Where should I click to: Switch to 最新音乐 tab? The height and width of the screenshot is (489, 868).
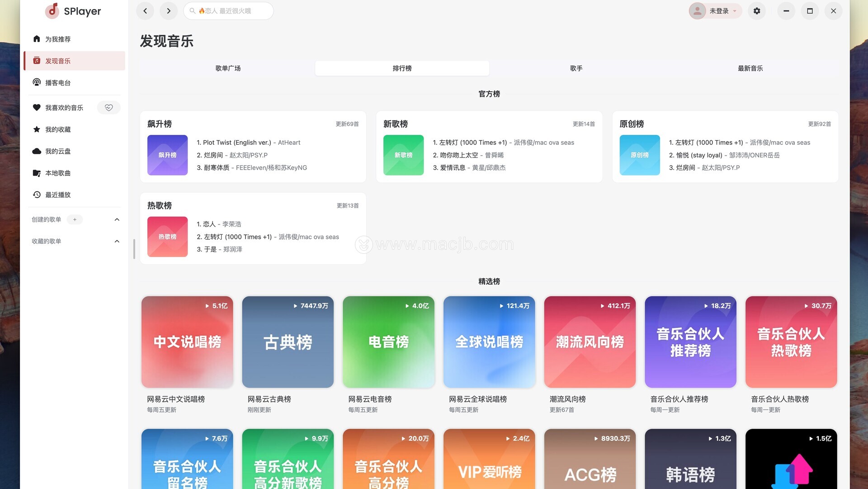[750, 68]
